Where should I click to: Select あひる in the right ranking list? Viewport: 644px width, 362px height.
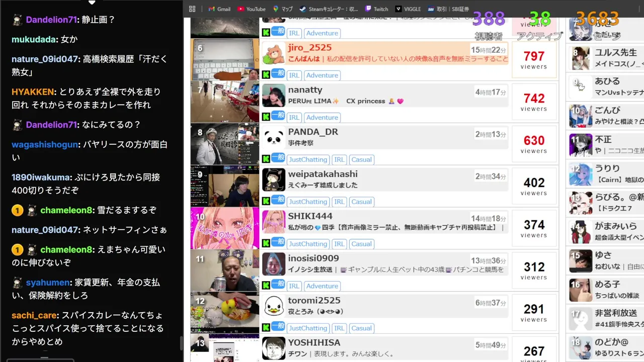pyautogui.click(x=607, y=81)
